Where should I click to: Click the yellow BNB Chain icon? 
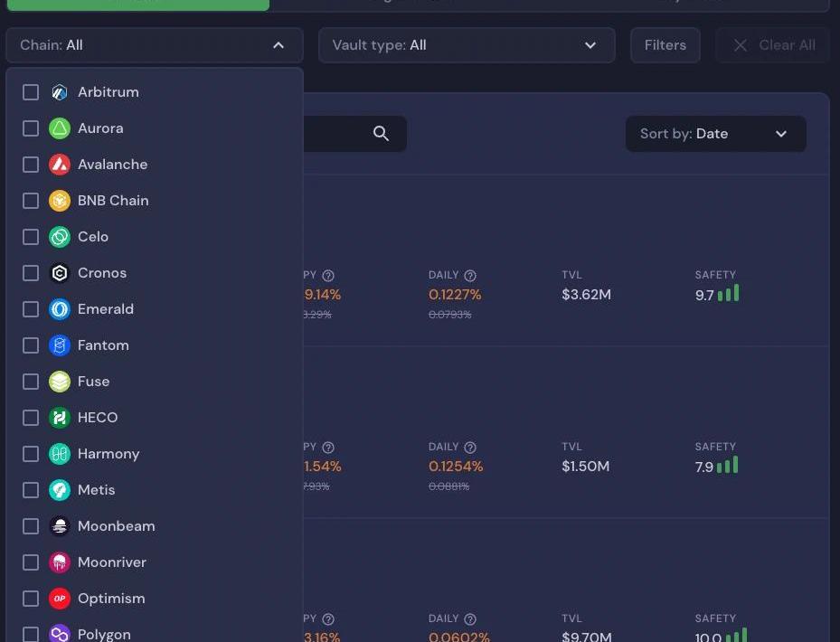point(60,201)
